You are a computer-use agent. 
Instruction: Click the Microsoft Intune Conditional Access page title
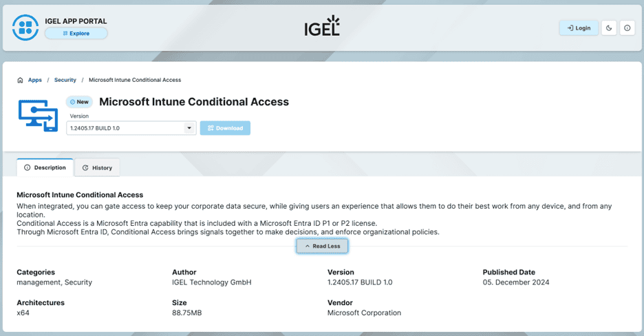[x=194, y=102]
